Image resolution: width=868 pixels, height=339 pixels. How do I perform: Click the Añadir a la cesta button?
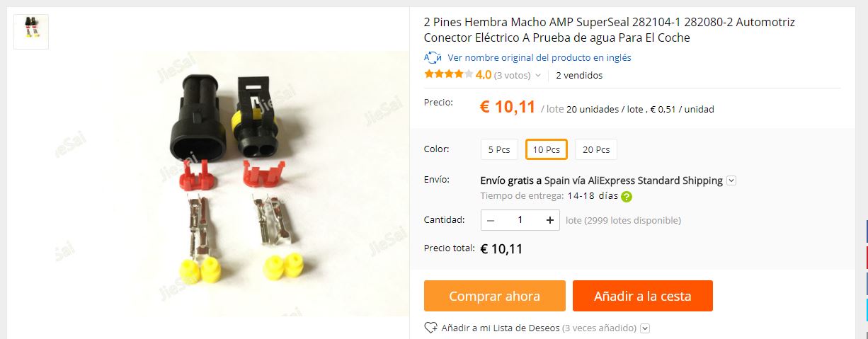coord(642,296)
